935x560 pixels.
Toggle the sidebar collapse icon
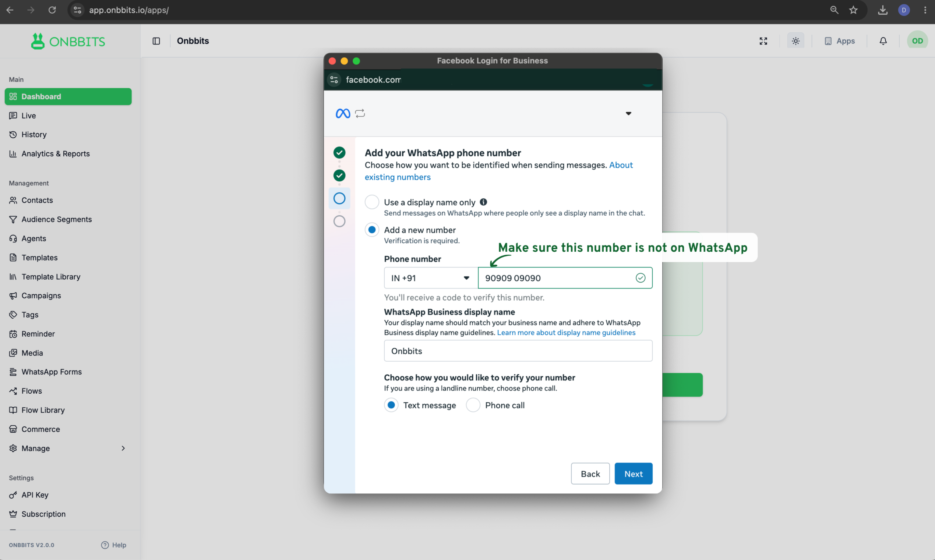[156, 41]
